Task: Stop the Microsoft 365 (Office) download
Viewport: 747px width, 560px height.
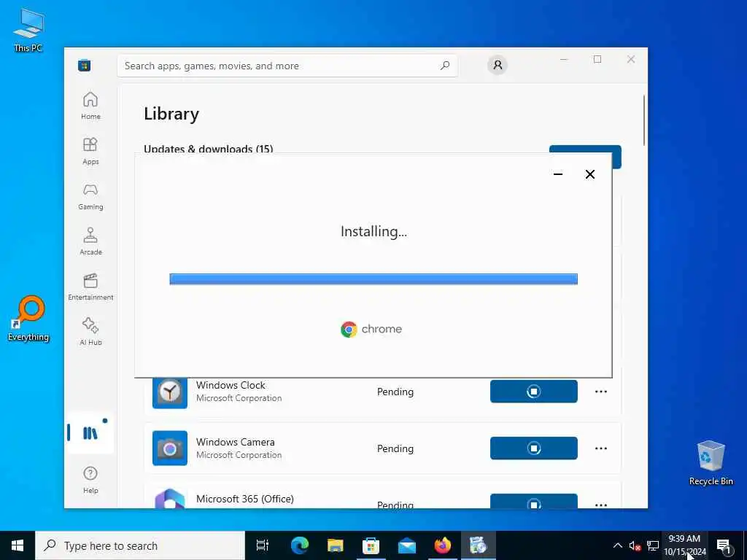Action: [x=533, y=500]
